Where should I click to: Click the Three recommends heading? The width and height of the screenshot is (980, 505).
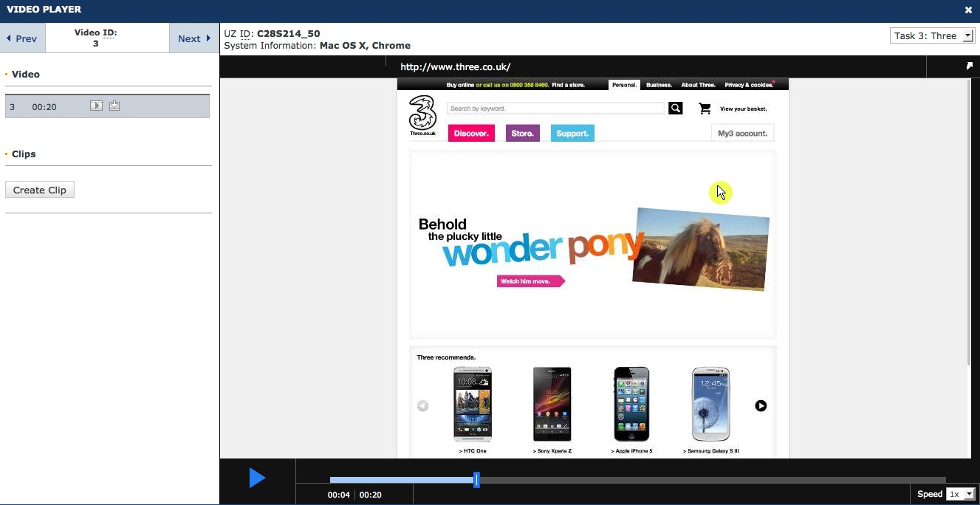coord(446,357)
